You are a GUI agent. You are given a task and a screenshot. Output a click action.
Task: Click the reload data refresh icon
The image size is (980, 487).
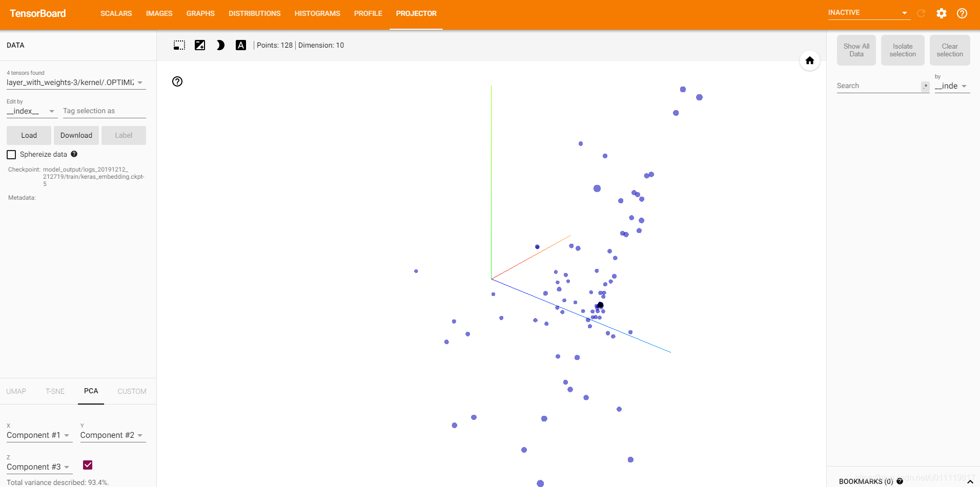tap(921, 13)
